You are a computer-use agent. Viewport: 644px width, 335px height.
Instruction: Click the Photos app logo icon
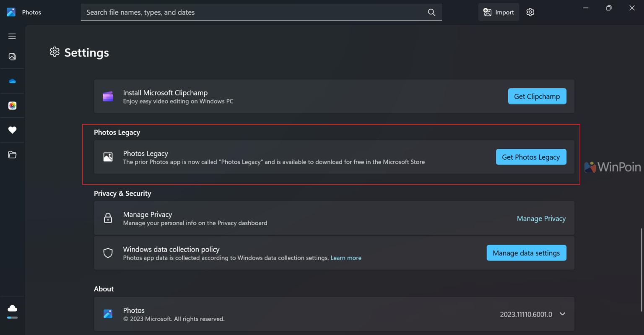click(11, 12)
